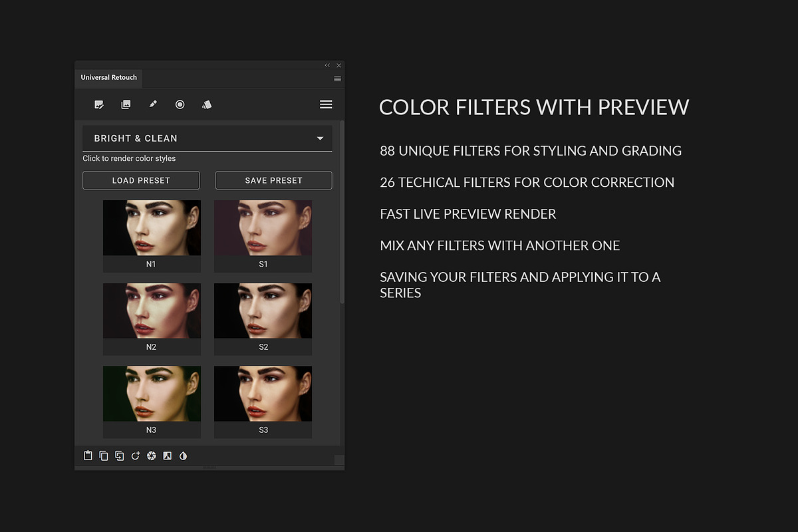Open the image edit (picture with pencil) tab
The width and height of the screenshot is (798, 532).
pos(99,104)
